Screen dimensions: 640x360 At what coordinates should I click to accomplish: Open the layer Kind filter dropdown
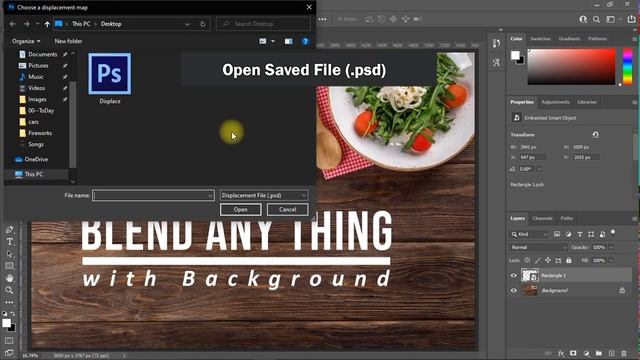pyautogui.click(x=529, y=234)
